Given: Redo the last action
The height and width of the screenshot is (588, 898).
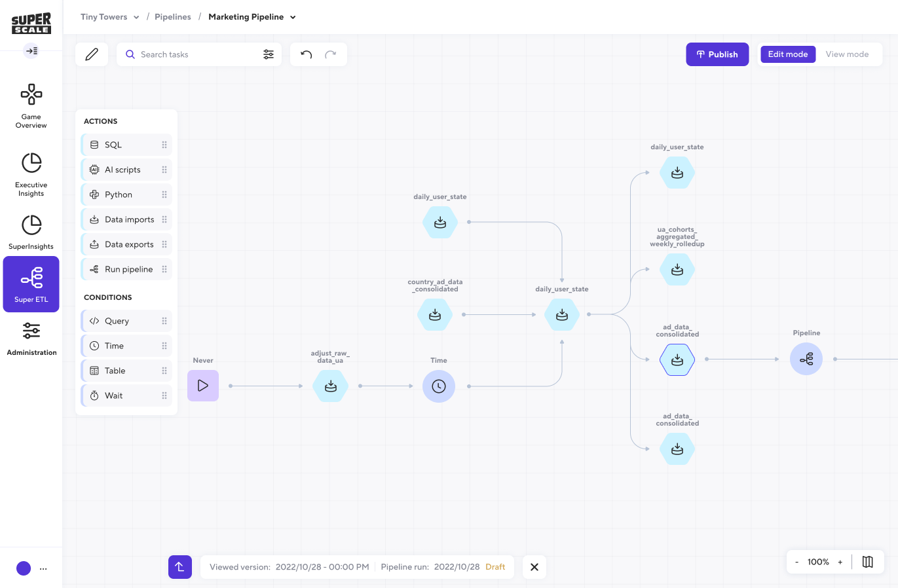Looking at the screenshot, I should tap(331, 54).
